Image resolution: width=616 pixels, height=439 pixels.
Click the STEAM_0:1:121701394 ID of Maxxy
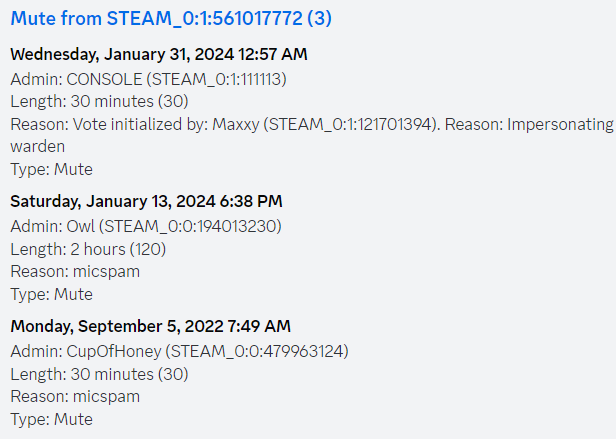(350, 125)
